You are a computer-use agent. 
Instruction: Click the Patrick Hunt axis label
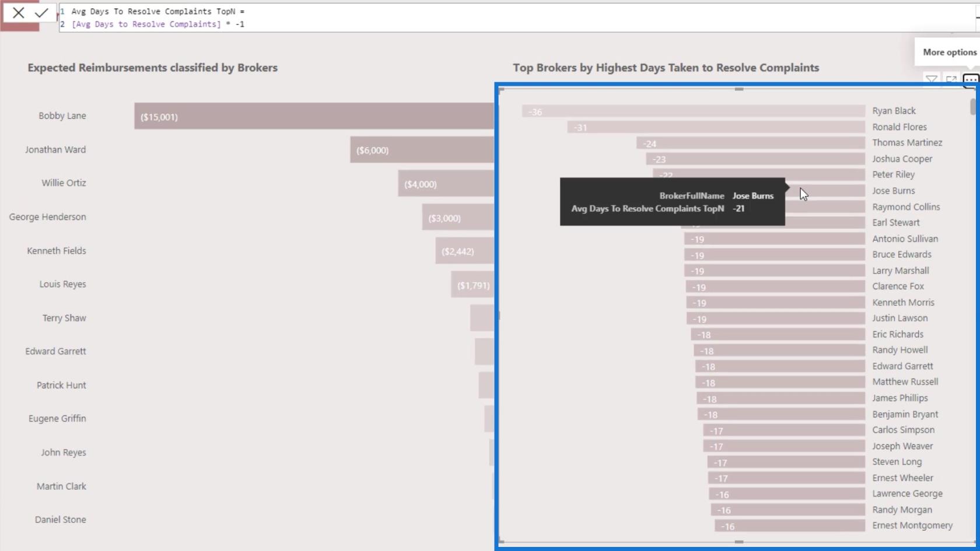(x=61, y=385)
